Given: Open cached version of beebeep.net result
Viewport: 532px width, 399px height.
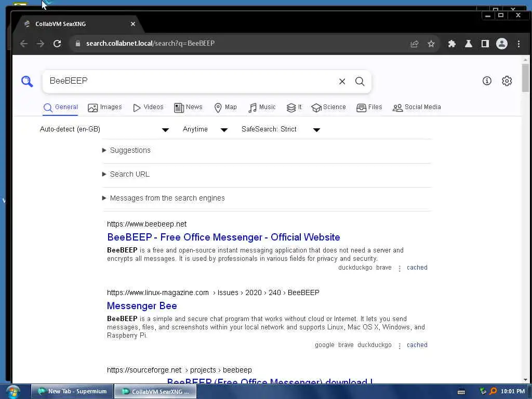Looking at the screenshot, I should (417, 268).
